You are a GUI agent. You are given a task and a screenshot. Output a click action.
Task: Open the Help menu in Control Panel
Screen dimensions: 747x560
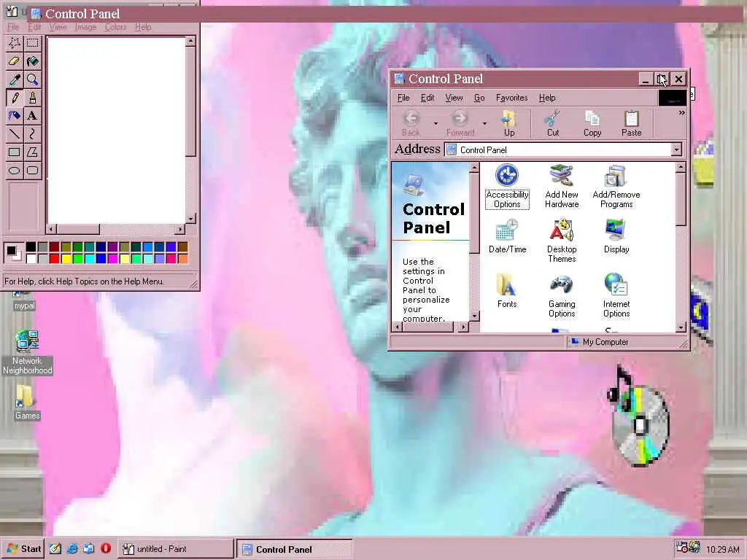click(547, 98)
